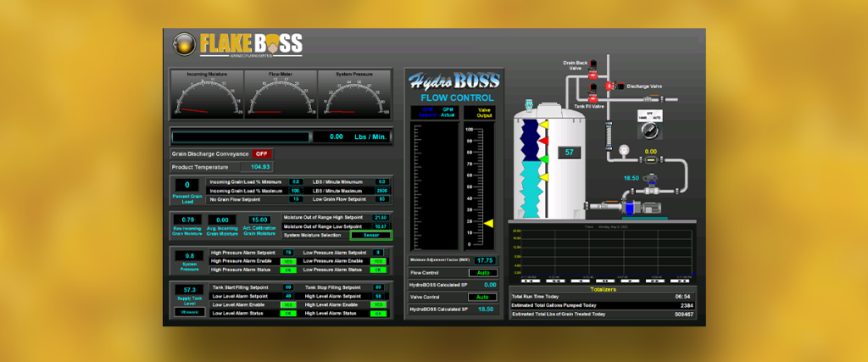Viewport: 868px width, 362px height.
Task: Edit High Level Alarm Setpoint field
Action: click(378, 296)
